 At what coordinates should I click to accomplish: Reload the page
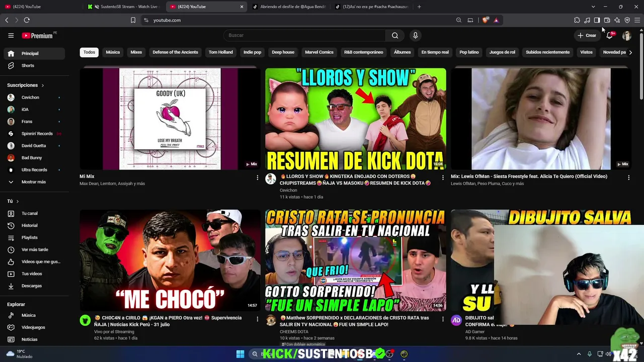(x=27, y=20)
